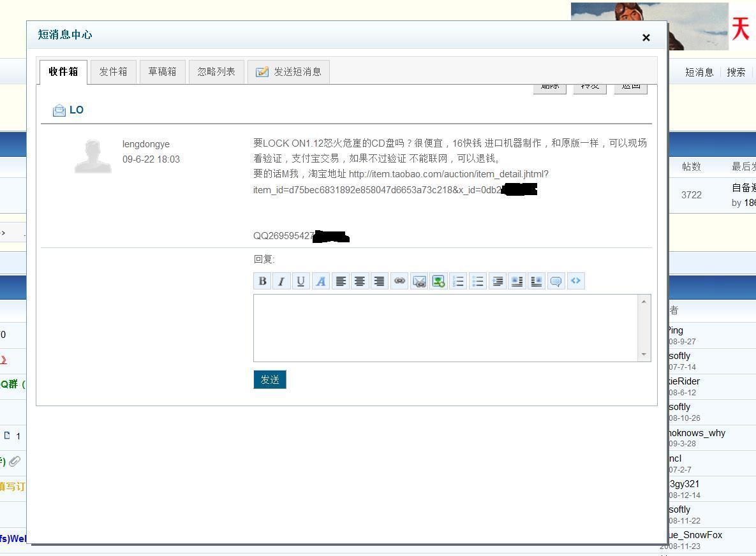
Task: Insert quote block in reply
Action: pyautogui.click(x=556, y=281)
